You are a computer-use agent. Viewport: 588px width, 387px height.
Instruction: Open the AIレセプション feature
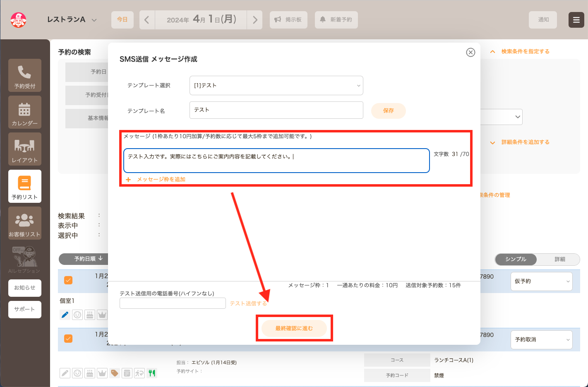(x=25, y=260)
